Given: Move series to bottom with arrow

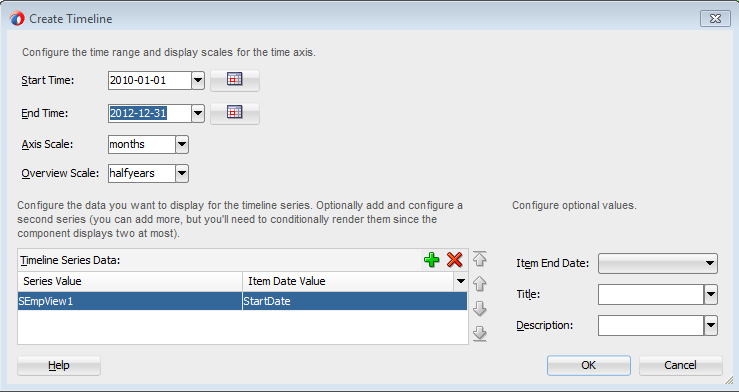Looking at the screenshot, I should (480, 334).
